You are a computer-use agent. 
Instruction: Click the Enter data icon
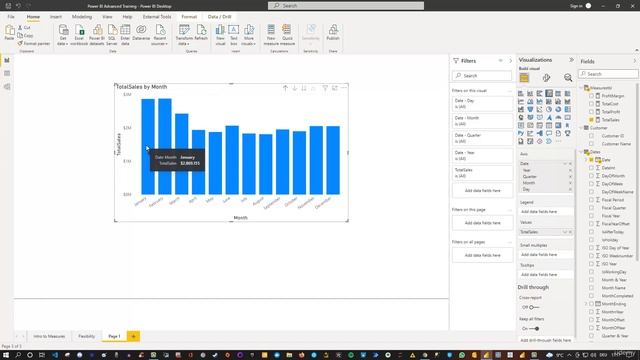(x=125, y=35)
